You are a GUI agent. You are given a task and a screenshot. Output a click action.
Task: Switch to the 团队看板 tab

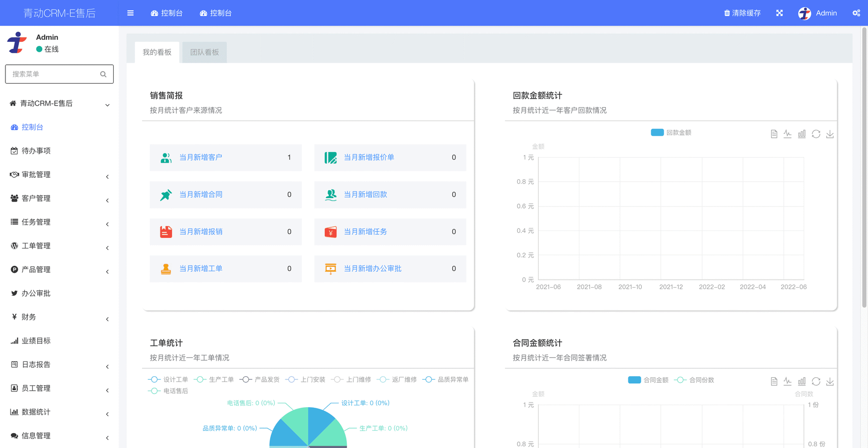[x=204, y=52]
